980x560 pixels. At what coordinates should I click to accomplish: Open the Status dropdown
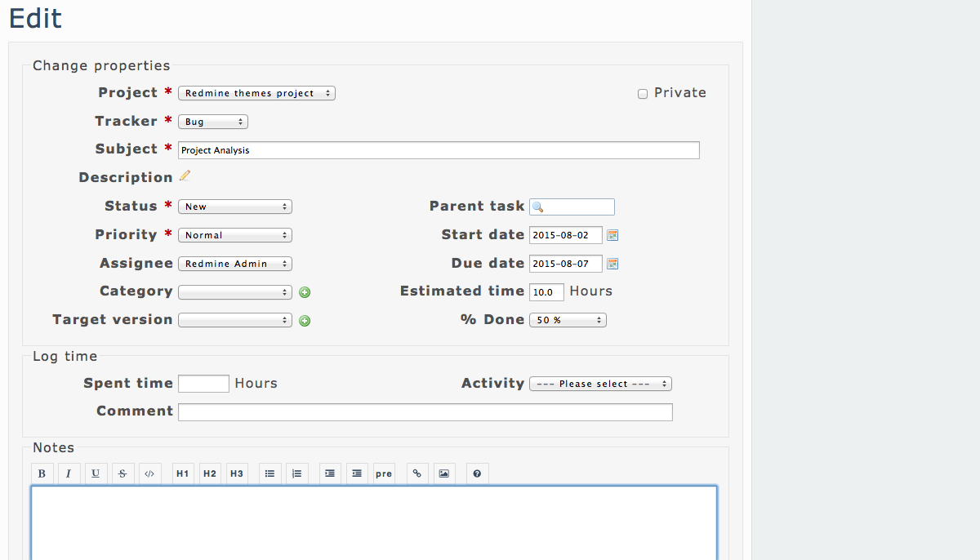[x=234, y=207]
